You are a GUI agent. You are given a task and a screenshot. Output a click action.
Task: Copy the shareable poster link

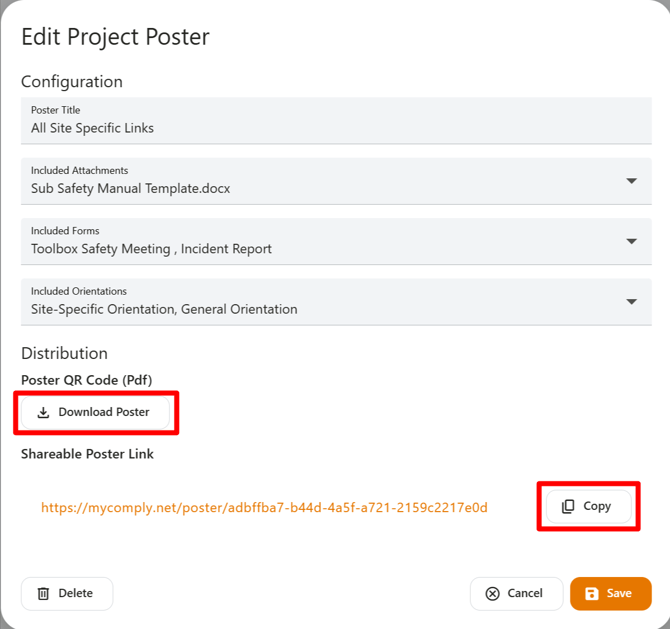point(588,506)
